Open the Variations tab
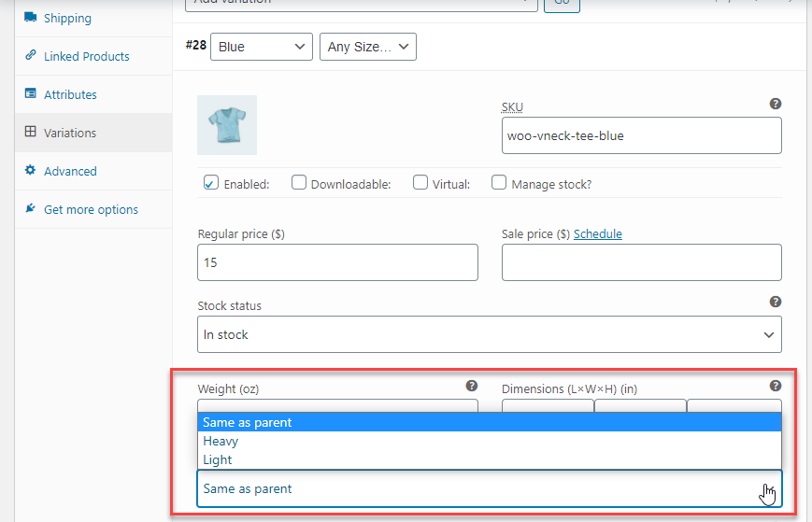Image resolution: width=812 pixels, height=522 pixels. [93, 133]
